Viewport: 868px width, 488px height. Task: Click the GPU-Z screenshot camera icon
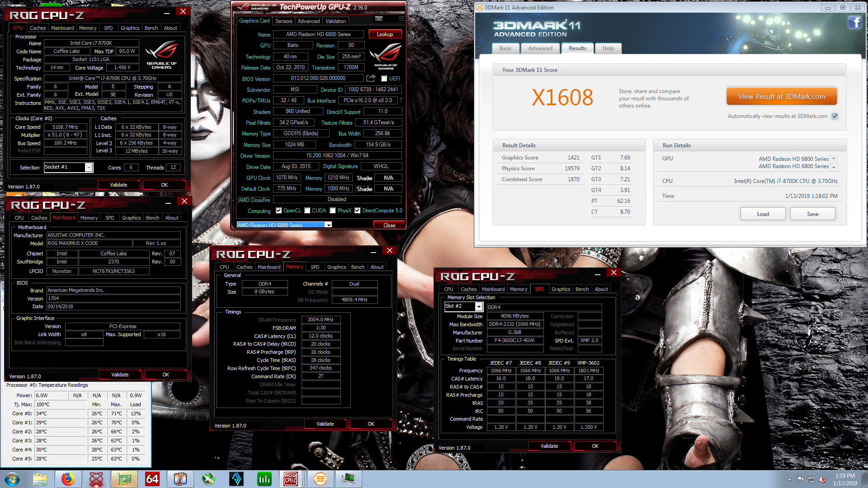click(379, 19)
